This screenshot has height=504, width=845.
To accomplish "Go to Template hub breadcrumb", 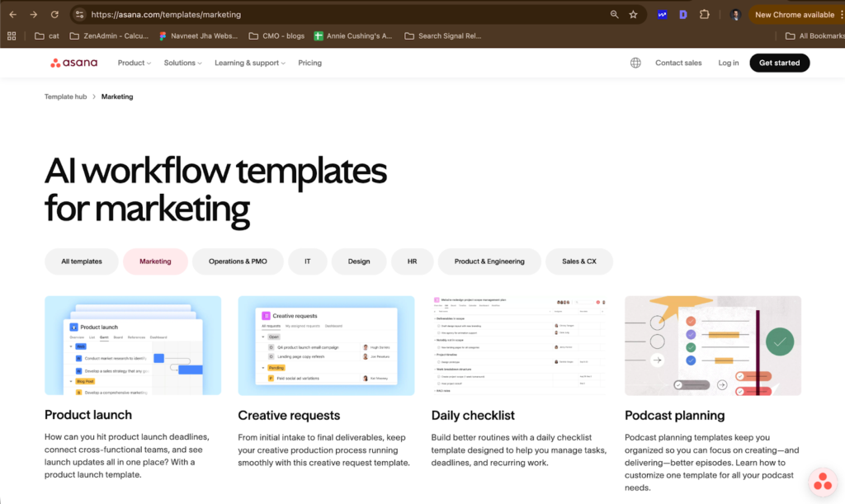I will point(65,97).
